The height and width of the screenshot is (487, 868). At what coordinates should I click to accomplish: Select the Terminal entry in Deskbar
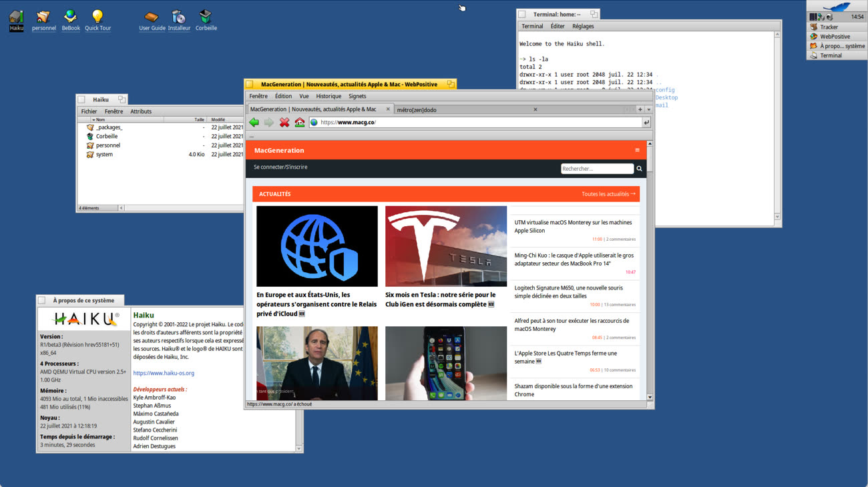(x=837, y=55)
